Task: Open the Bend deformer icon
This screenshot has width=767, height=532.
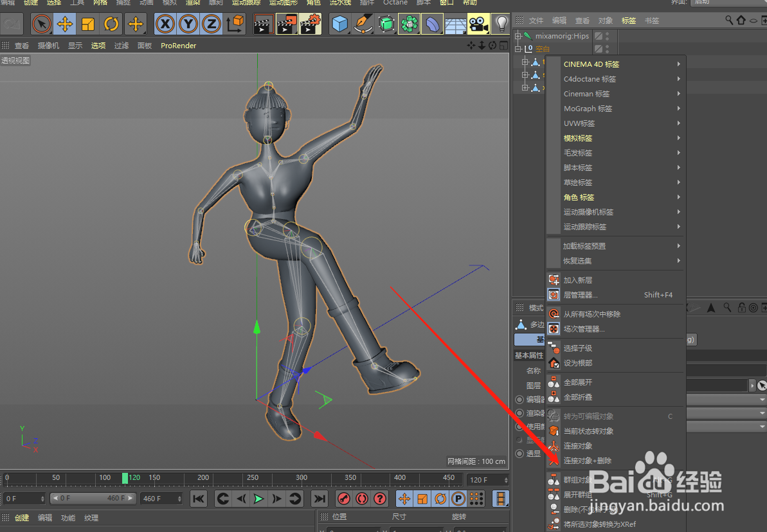Action: (433, 24)
